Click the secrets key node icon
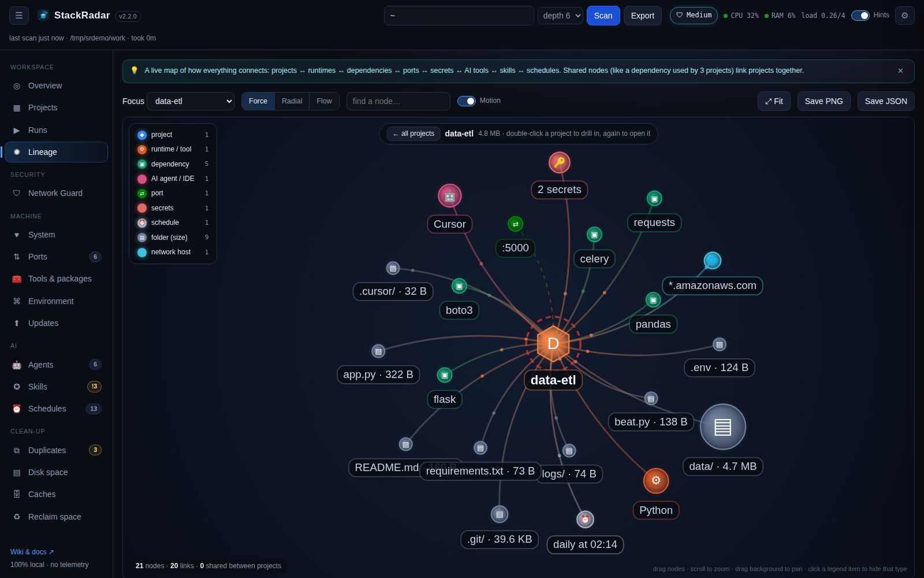Screen dimensions: 924x578 point(559,162)
